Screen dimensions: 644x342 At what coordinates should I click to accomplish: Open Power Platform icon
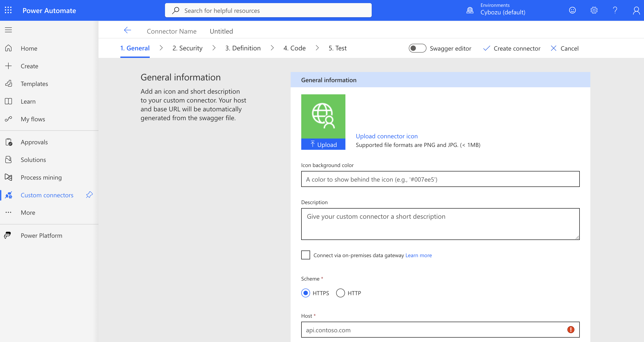tap(8, 235)
